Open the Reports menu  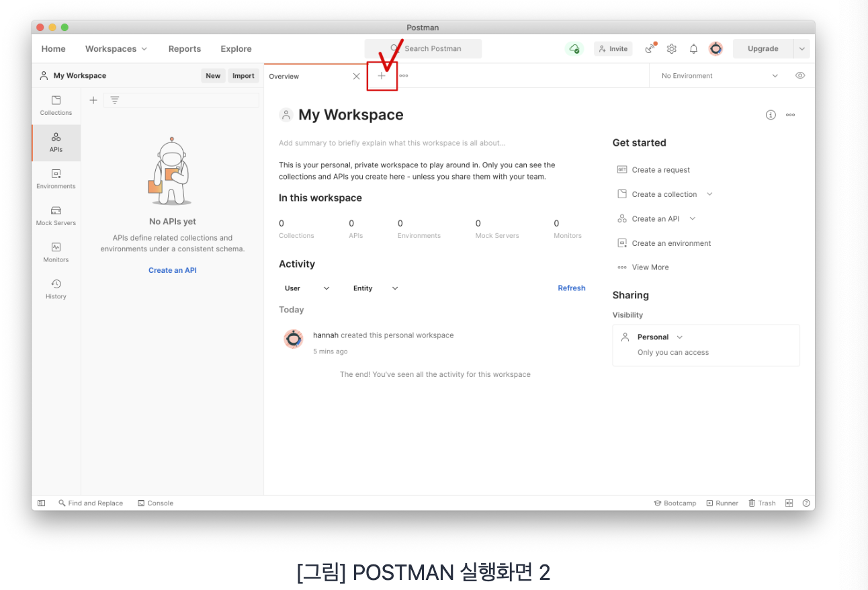(185, 48)
